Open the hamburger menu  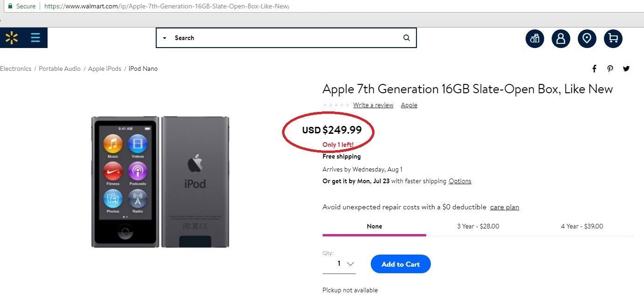[x=35, y=38]
